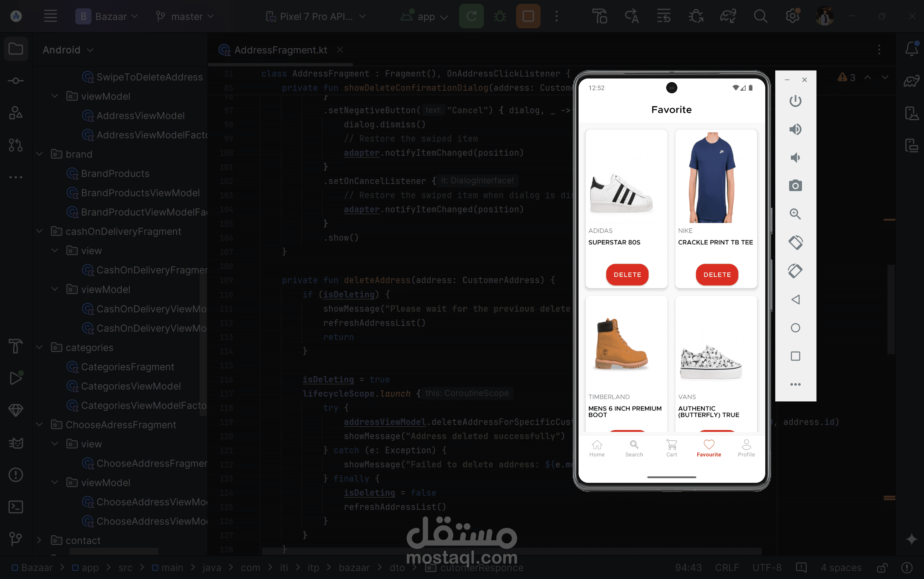The width and height of the screenshot is (924, 579).
Task: Open the Cart tab in app
Action: (672, 448)
